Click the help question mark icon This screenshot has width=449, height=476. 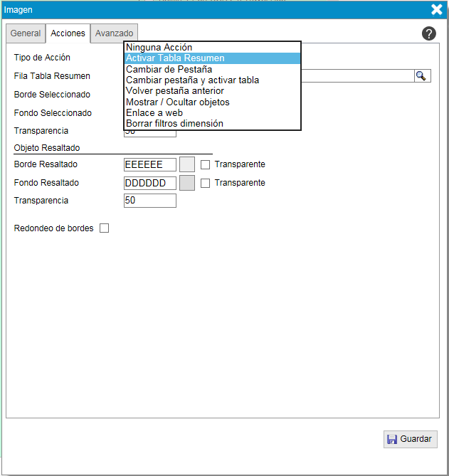428,33
